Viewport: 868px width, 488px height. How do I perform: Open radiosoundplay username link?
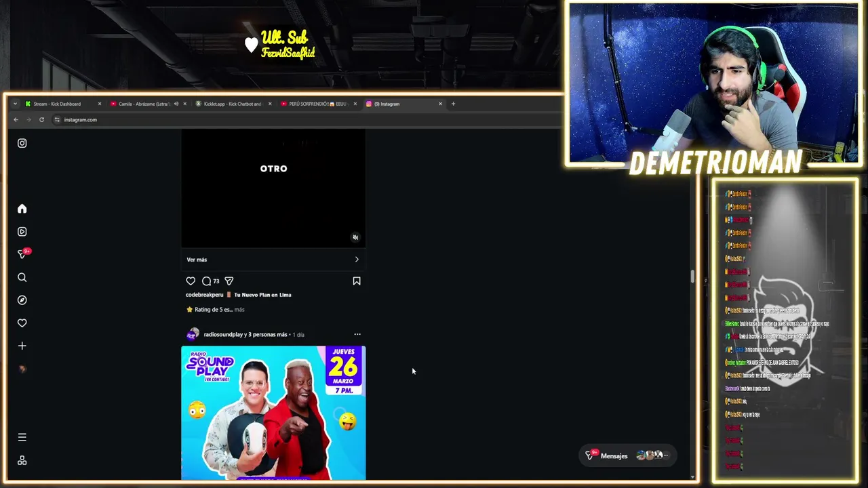[x=223, y=335]
